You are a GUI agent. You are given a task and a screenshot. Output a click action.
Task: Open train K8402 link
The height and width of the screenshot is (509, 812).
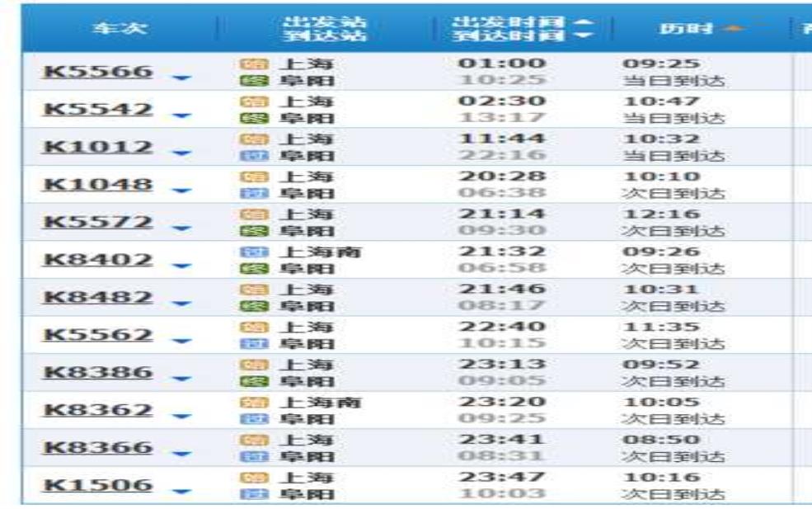[x=97, y=260]
